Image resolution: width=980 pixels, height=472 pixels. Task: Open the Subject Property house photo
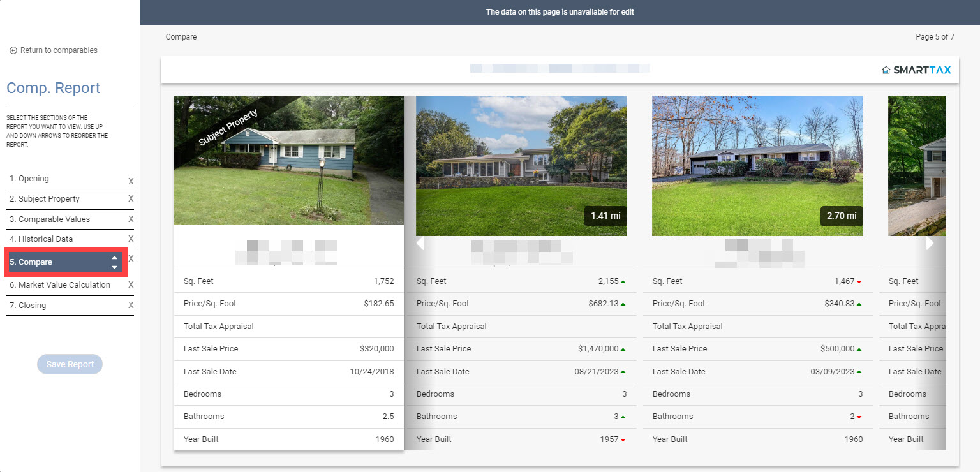pyautogui.click(x=289, y=160)
